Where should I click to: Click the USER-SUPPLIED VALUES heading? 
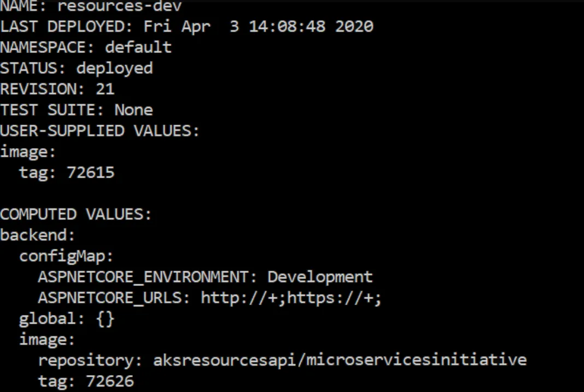[100, 131]
